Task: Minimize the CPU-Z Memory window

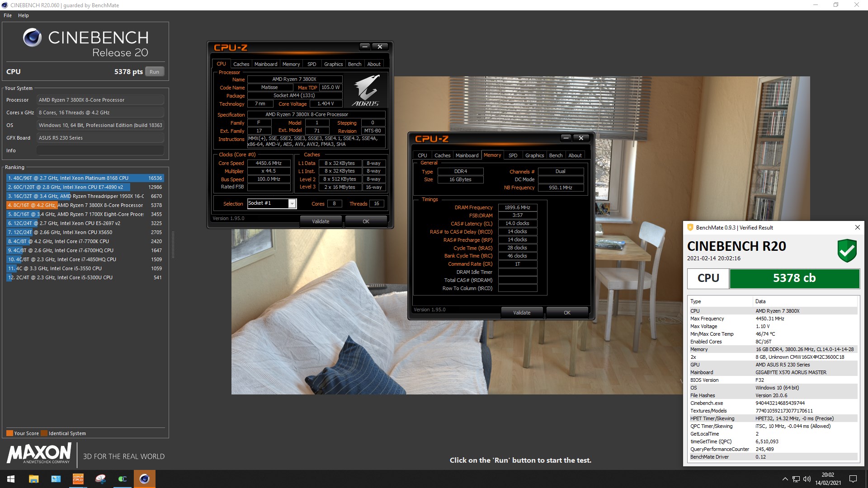Action: point(566,138)
